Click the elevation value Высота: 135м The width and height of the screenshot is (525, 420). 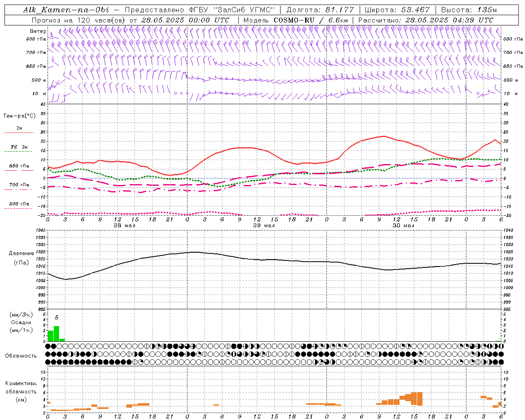469,10
